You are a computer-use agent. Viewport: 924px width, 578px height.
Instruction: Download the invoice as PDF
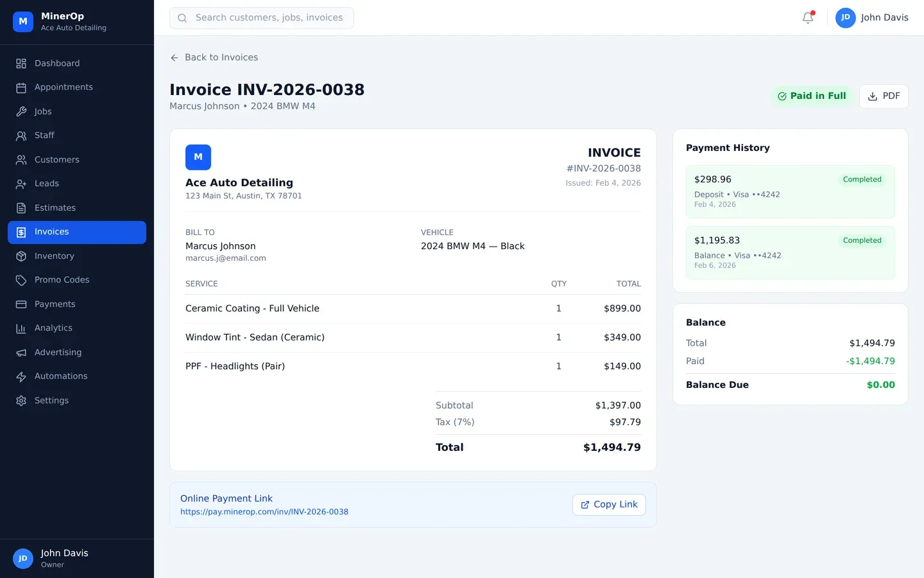(884, 96)
